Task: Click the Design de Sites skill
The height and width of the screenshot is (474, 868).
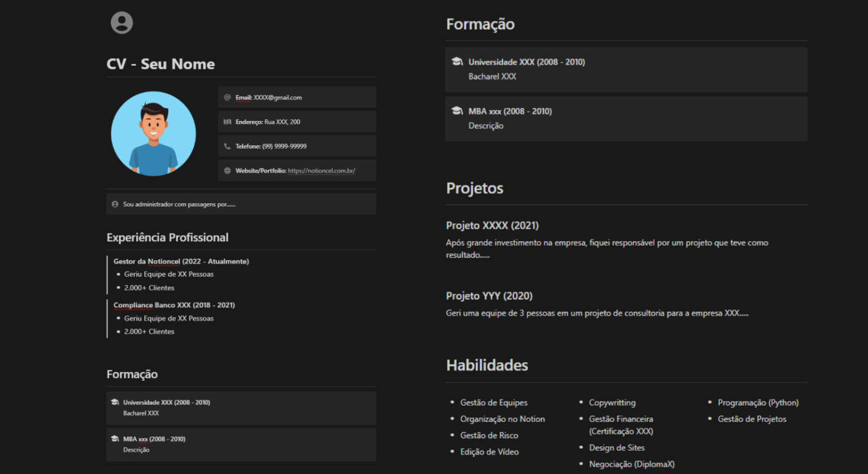Action: click(x=617, y=447)
